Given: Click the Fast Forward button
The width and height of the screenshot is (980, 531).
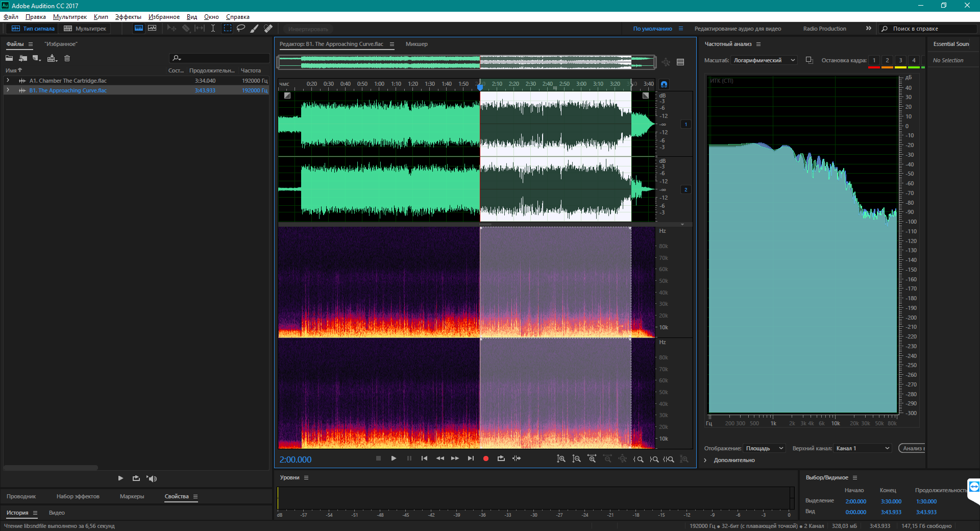Looking at the screenshot, I should coord(455,458).
